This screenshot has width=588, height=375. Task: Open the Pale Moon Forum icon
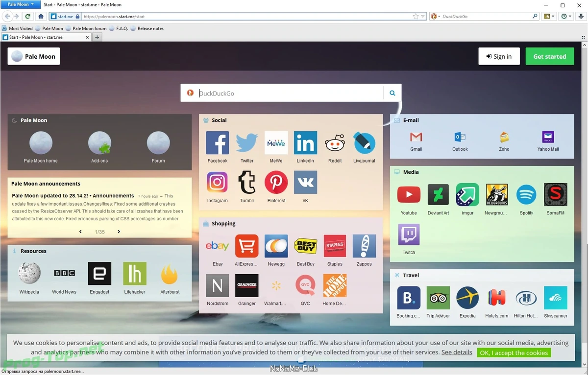158,143
